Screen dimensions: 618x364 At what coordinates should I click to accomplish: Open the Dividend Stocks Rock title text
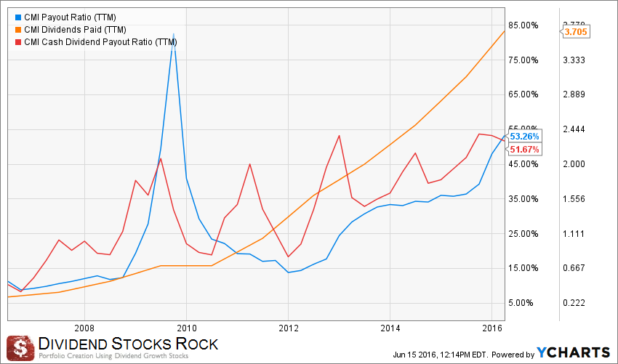click(127, 343)
